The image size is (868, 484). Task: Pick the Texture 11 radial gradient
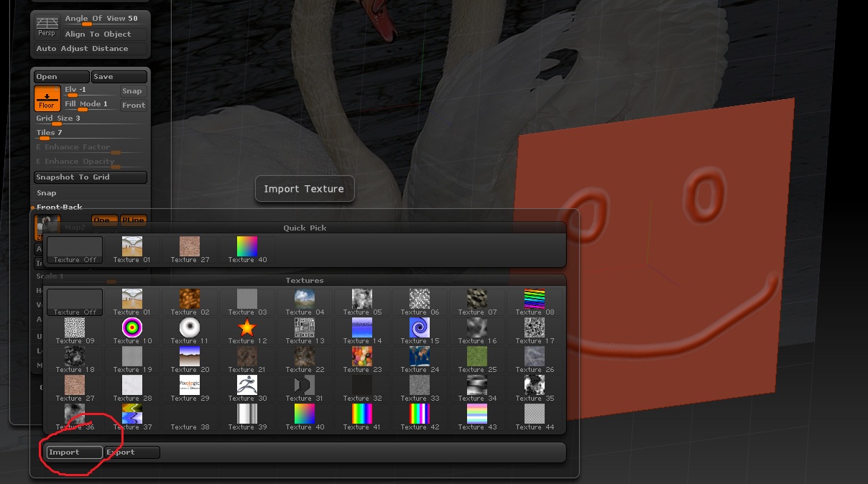tap(190, 331)
